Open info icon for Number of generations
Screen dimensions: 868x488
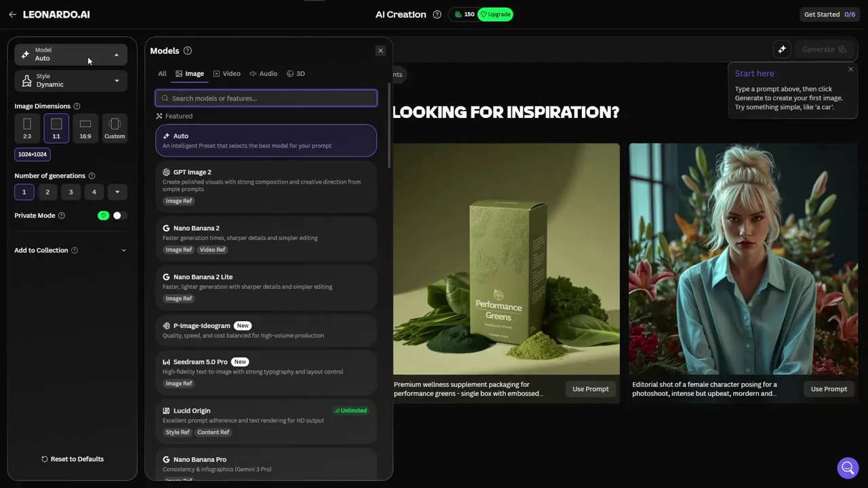(x=92, y=176)
